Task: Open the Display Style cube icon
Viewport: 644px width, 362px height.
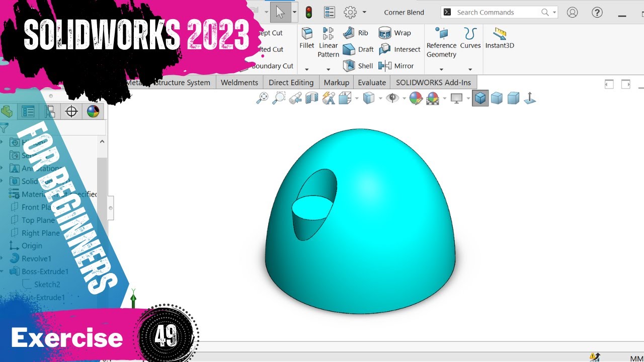Action: [369, 98]
